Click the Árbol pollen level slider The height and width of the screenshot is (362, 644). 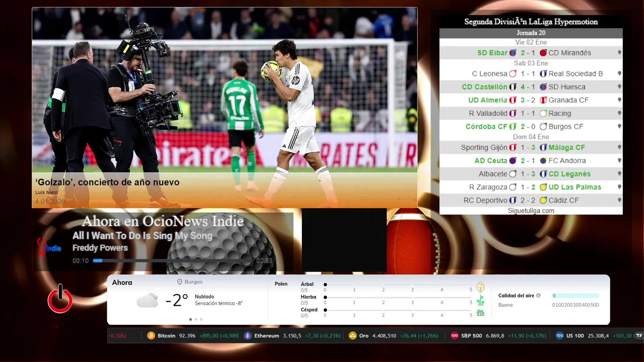point(398,285)
